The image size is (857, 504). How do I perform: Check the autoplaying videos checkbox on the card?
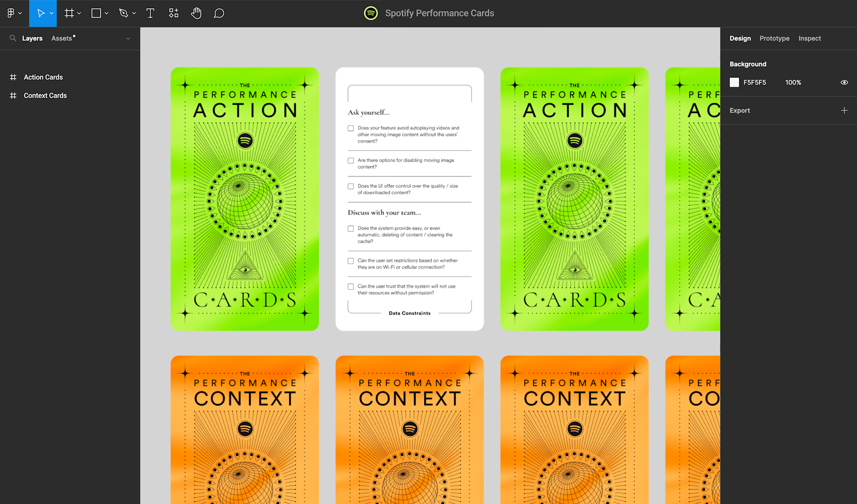tap(351, 128)
